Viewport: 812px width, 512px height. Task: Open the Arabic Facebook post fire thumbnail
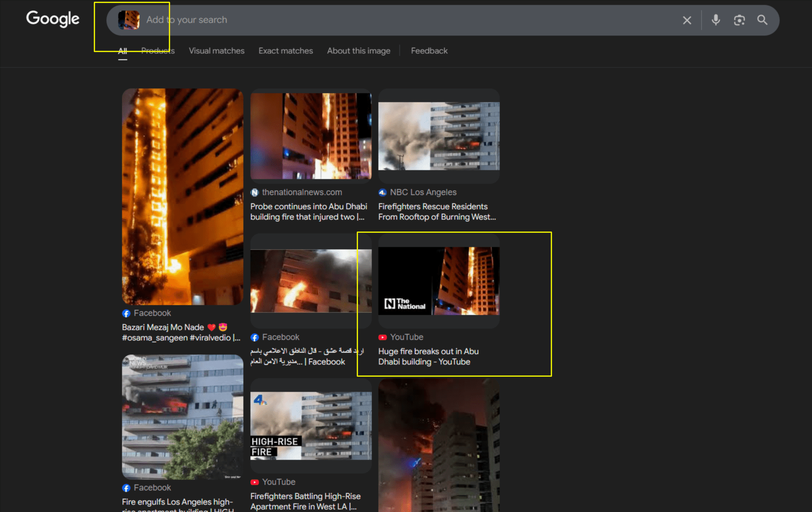coord(311,281)
